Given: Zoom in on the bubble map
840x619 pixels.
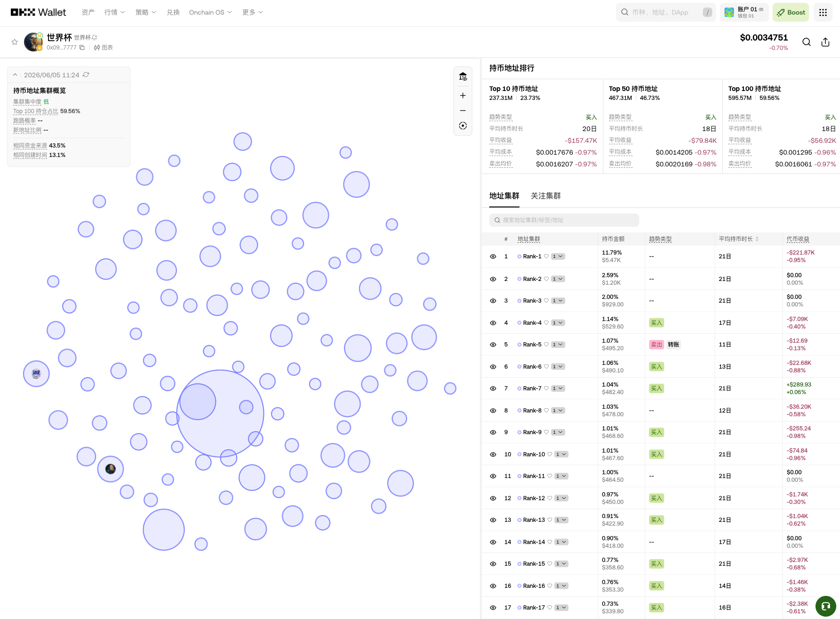Looking at the screenshot, I should tap(463, 96).
